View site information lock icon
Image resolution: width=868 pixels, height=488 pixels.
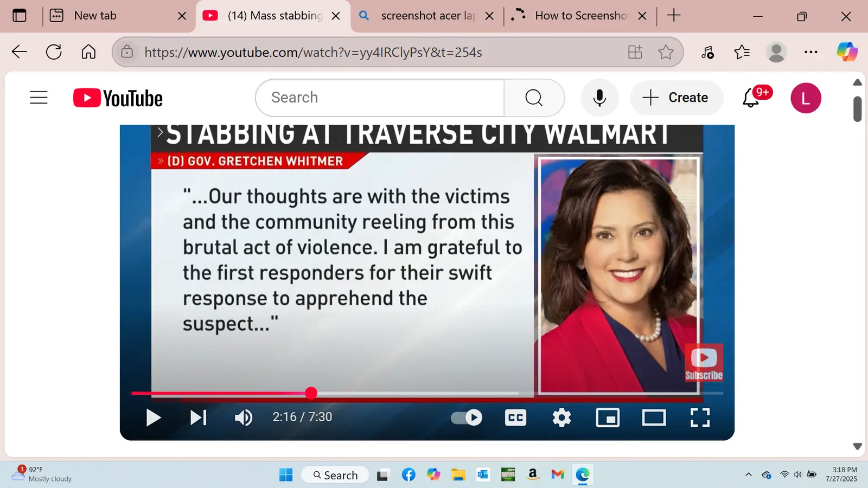[x=127, y=52]
